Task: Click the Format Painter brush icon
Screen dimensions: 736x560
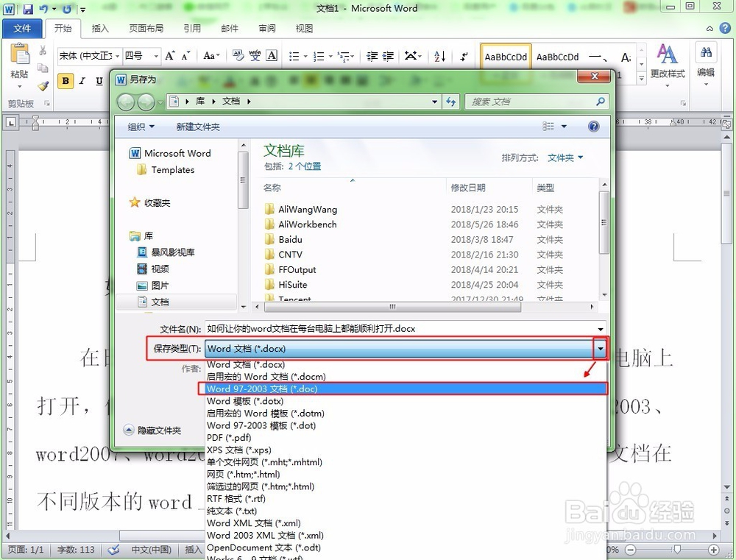Action: [x=43, y=86]
